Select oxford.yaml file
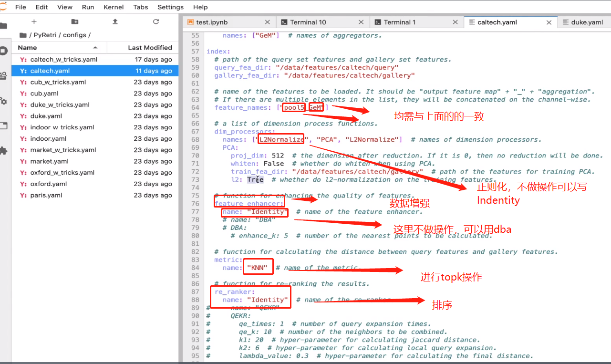Screen dimensions: 611x364 pos(95,184)
